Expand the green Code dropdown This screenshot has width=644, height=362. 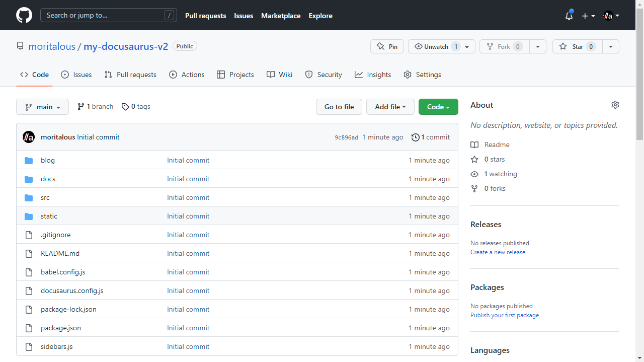click(x=438, y=107)
